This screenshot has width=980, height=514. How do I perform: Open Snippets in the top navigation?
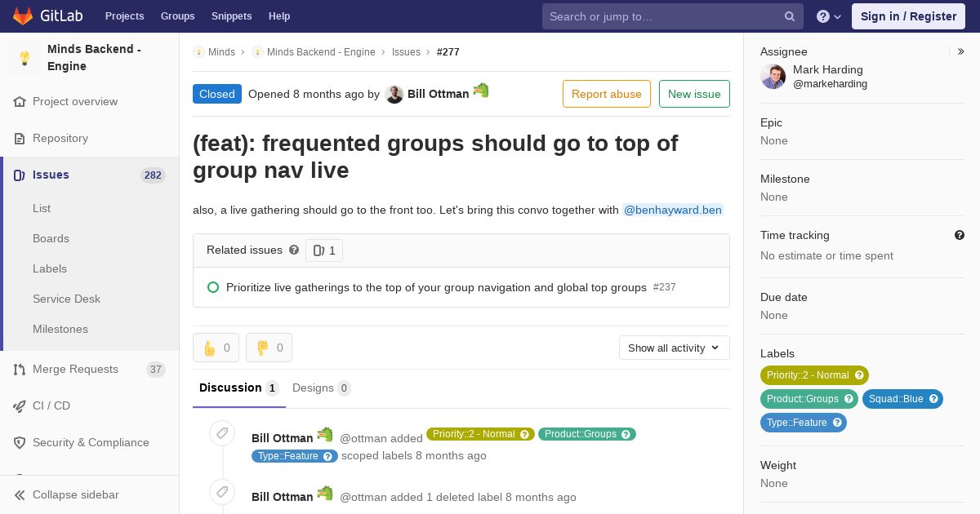232,16
